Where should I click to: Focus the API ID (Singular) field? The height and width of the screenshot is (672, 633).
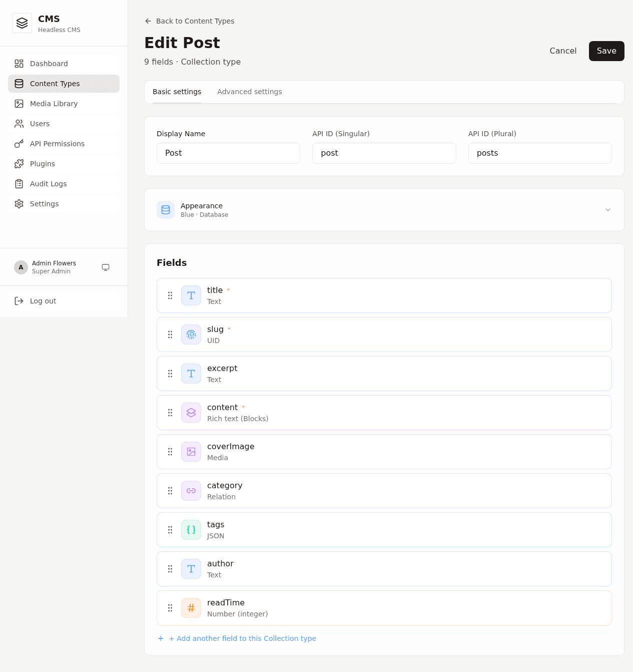click(x=384, y=153)
